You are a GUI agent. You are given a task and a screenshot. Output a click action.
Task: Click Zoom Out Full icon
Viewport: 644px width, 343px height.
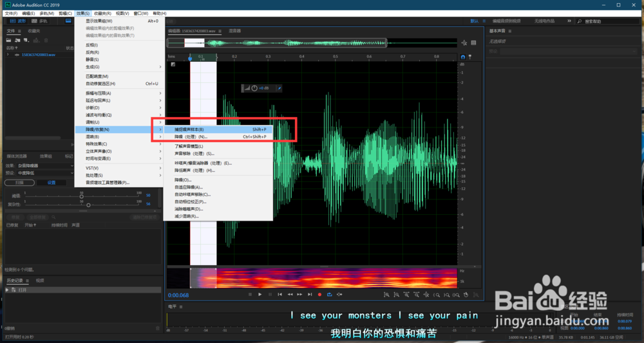426,295
